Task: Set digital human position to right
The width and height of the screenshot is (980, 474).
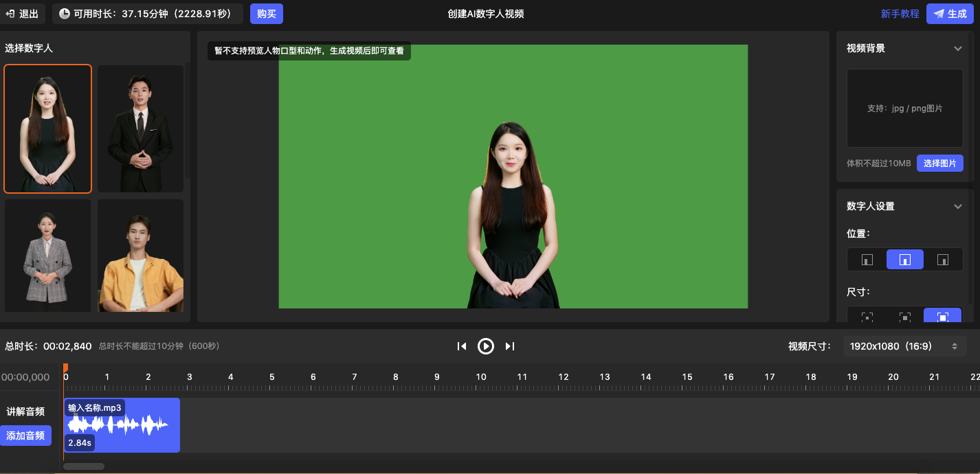Action: [x=943, y=260]
